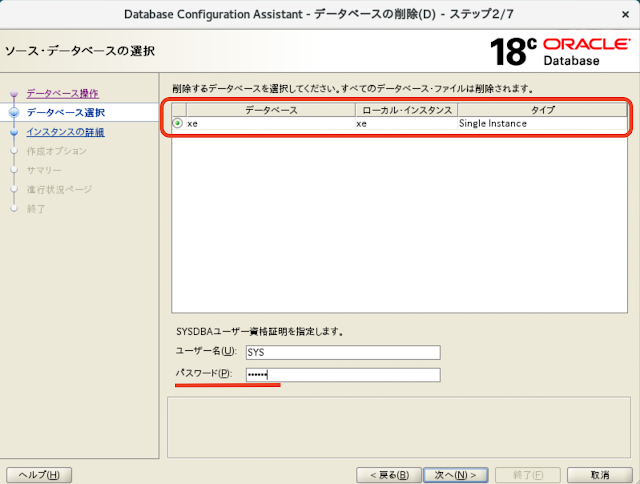Click the 次へ(N) button
This screenshot has width=640, height=484.
point(456,475)
